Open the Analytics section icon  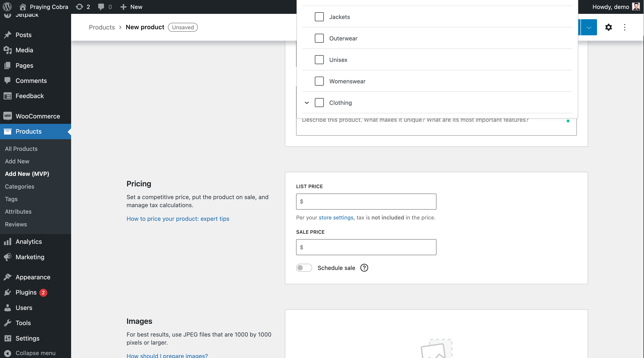pos(8,241)
